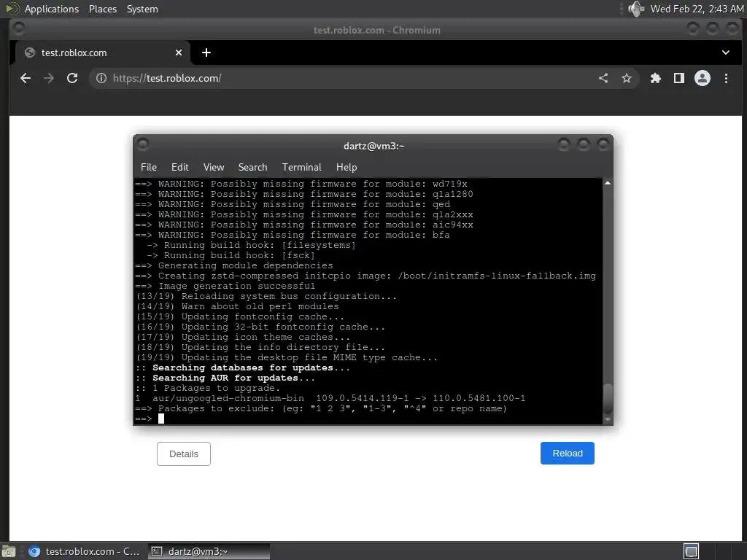Open the Chromium profile avatar
Image resolution: width=747 pixels, height=560 pixels.
(703, 78)
